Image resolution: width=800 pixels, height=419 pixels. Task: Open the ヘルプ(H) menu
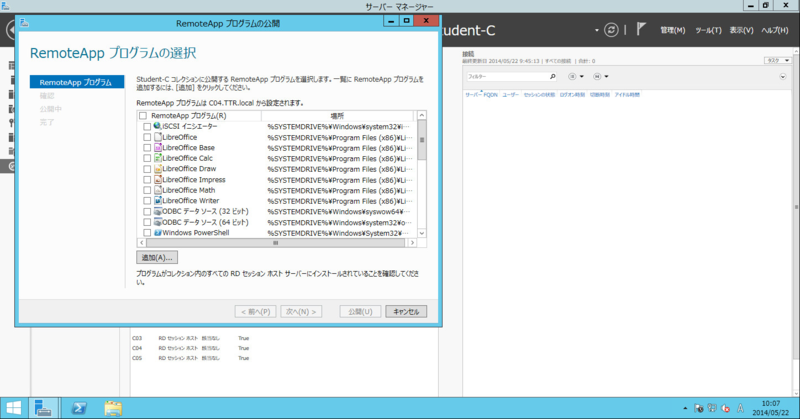(x=774, y=30)
